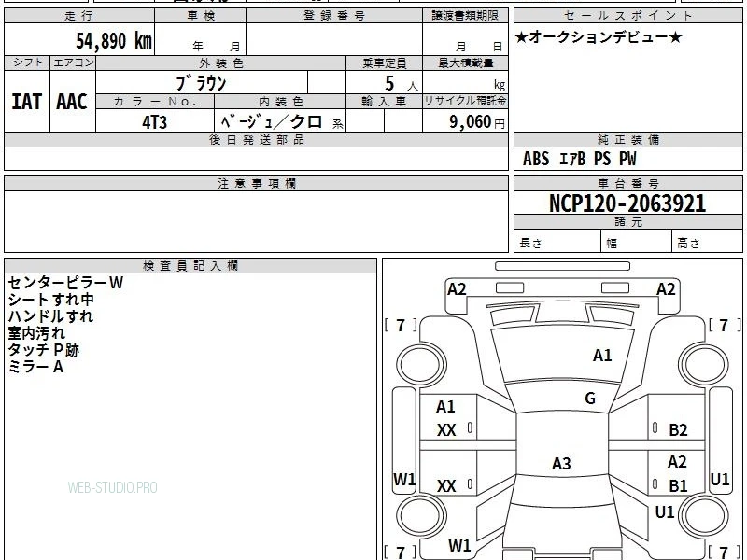Image resolution: width=747 pixels, height=560 pixels.
Task: Select inspector note センターピラーW
Action: (65, 283)
